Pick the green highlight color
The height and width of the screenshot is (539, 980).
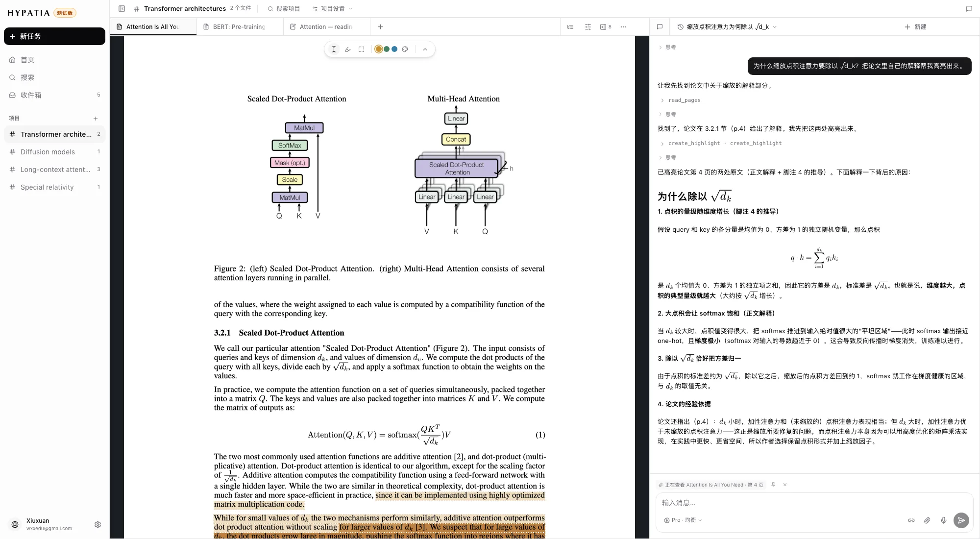point(387,49)
